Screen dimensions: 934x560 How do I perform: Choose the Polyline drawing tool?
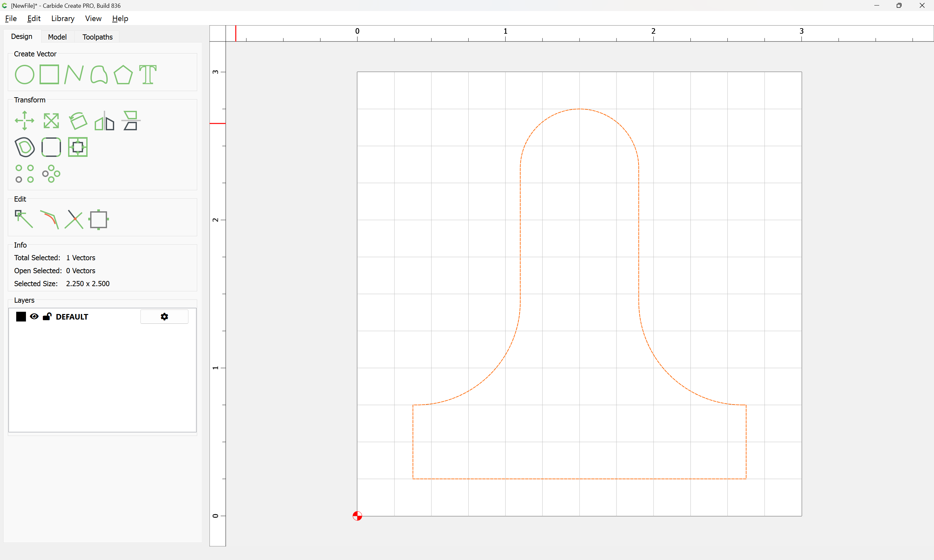click(x=74, y=74)
